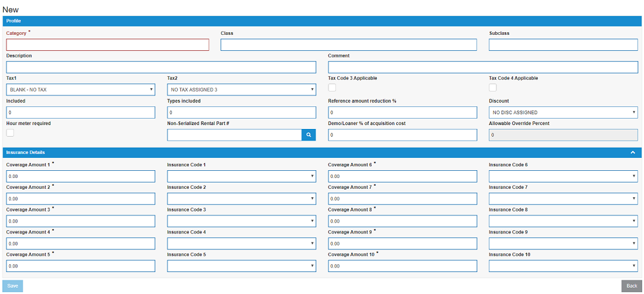Click the Coverage Amount 6 field
The image size is (644, 294).
(402, 177)
